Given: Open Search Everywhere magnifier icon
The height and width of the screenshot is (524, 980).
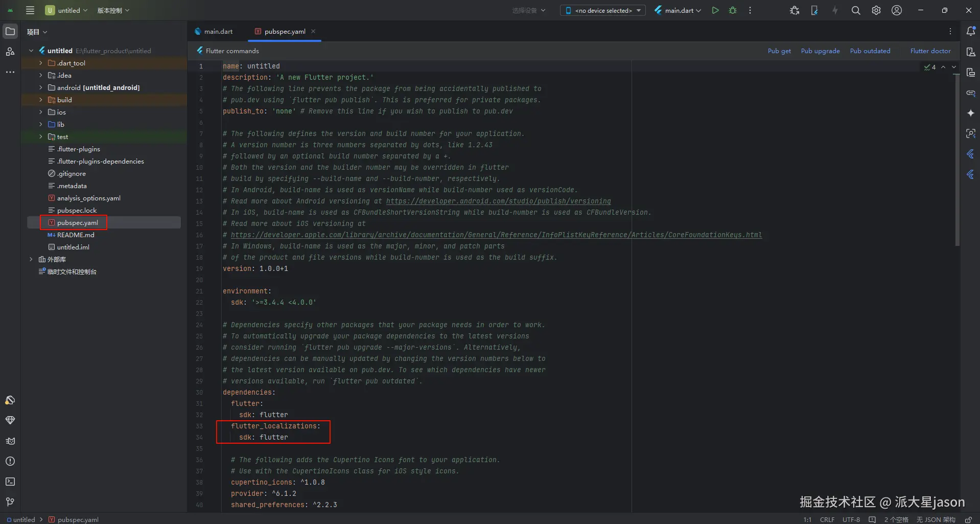Looking at the screenshot, I should 856,10.
